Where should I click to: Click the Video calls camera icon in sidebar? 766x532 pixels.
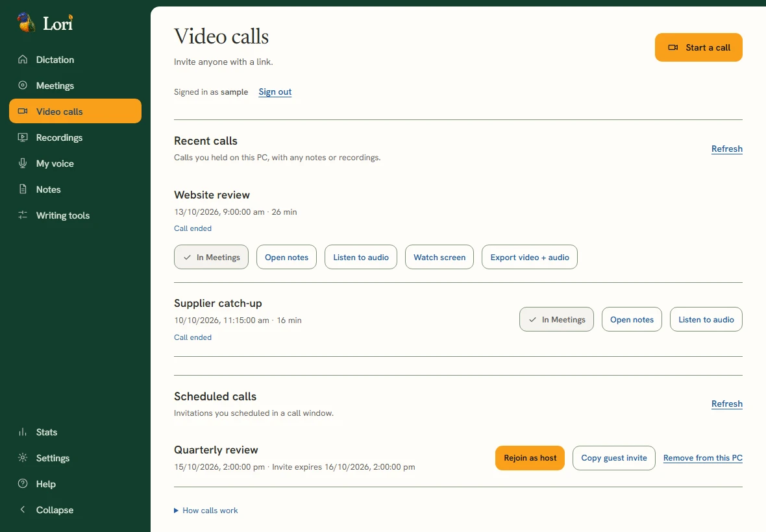23,112
